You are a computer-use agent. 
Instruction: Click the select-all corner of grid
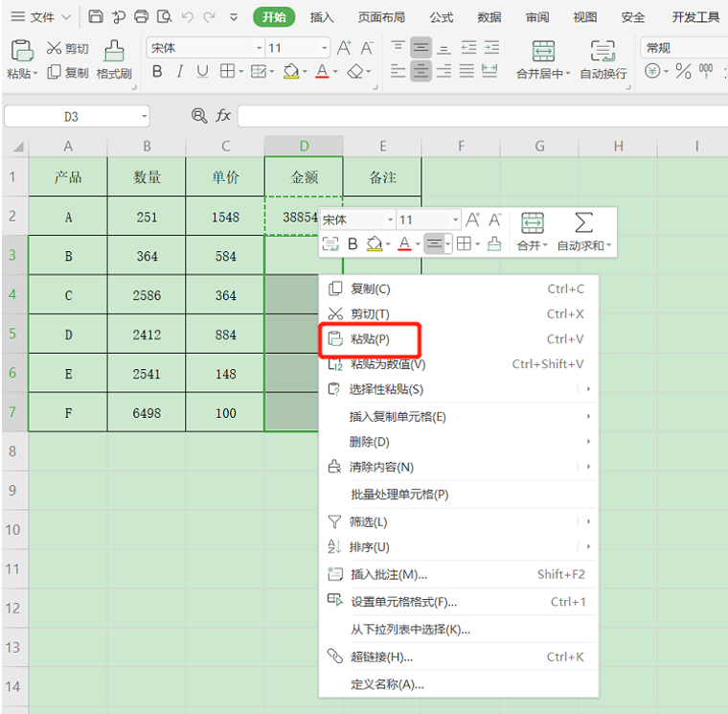pyautogui.click(x=17, y=147)
